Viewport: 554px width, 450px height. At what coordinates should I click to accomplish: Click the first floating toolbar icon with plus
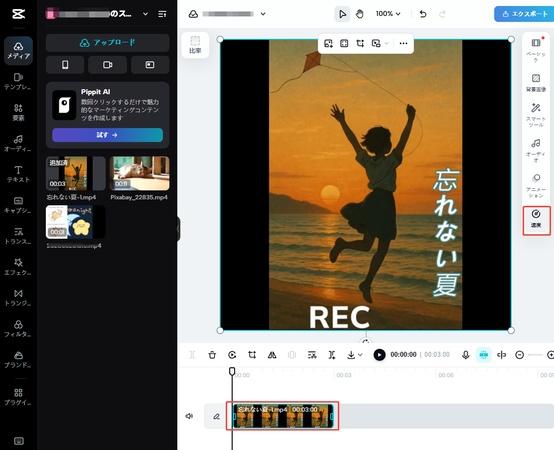click(328, 43)
